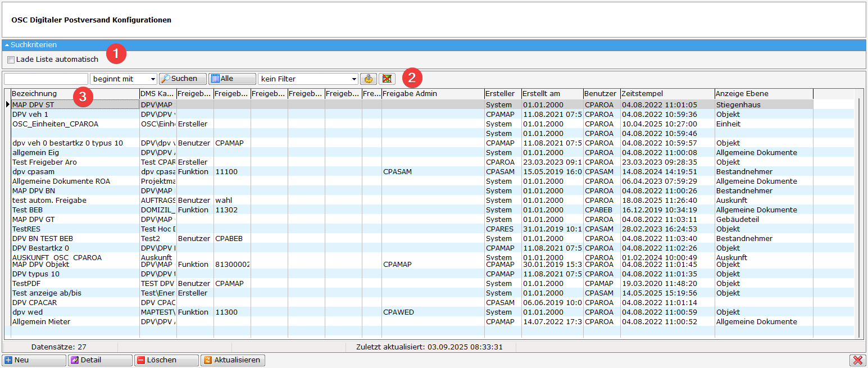Show all records with Alle button
Screen dimensions: 868x368
click(x=232, y=79)
